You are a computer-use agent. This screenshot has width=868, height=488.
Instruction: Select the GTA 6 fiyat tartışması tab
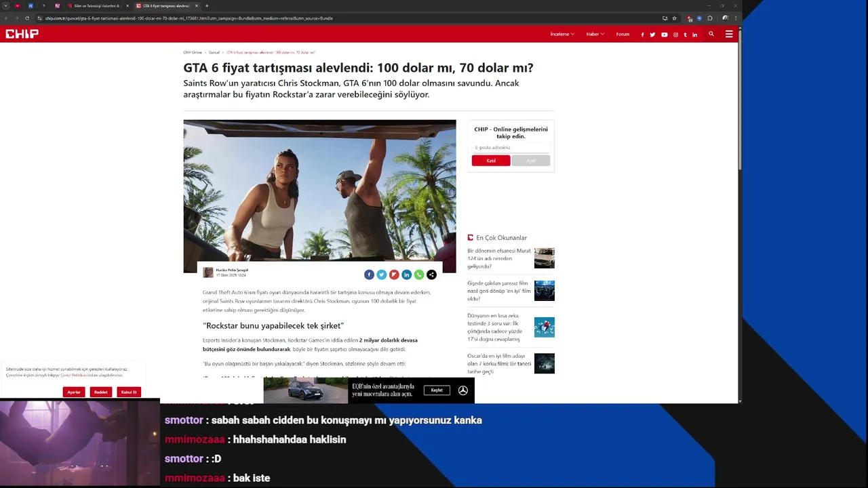[x=167, y=6]
